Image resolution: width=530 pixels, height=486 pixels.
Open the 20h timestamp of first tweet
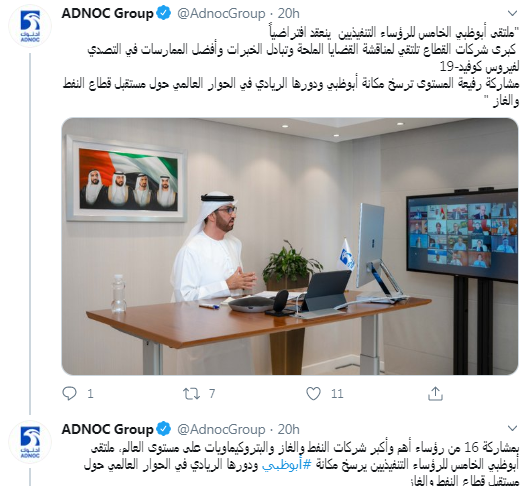(288, 14)
